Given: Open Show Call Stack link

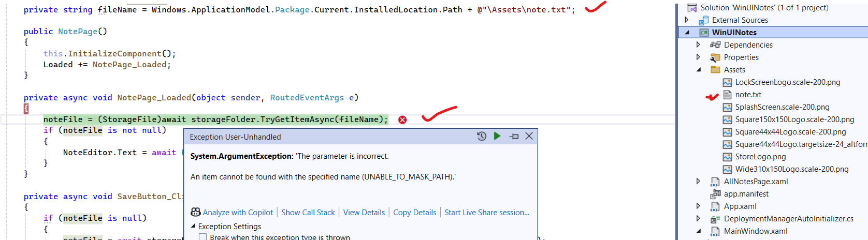Looking at the screenshot, I should (308, 213).
